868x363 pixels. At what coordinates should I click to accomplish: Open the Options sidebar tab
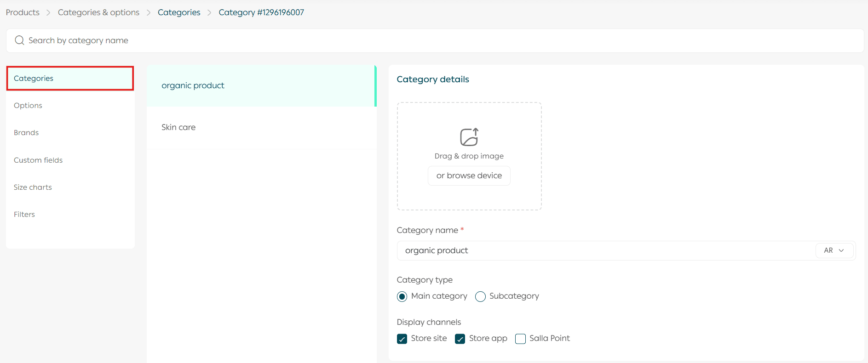tap(28, 105)
